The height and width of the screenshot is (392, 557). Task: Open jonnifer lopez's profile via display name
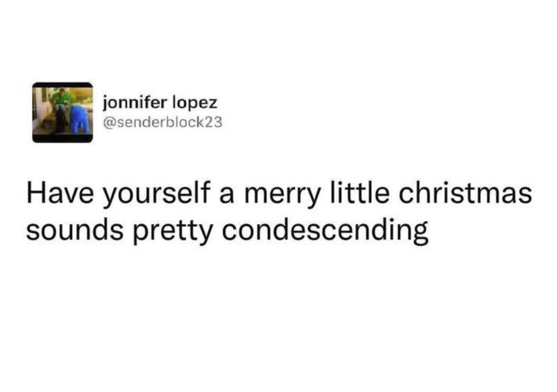(x=160, y=104)
